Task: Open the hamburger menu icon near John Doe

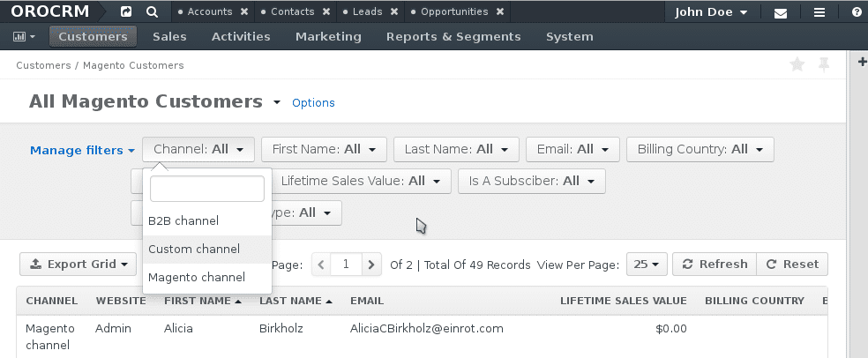Action: tap(819, 12)
